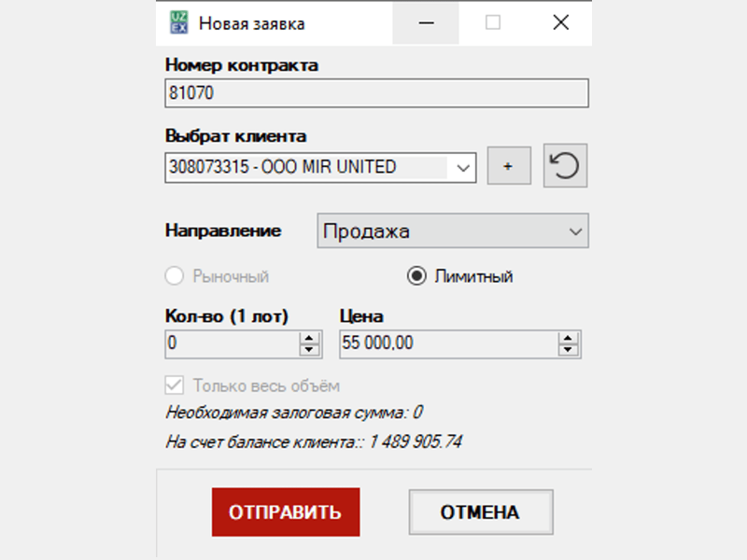The image size is (747, 560).
Task: Focus the Кол-во quantity input box
Action: [x=231, y=344]
